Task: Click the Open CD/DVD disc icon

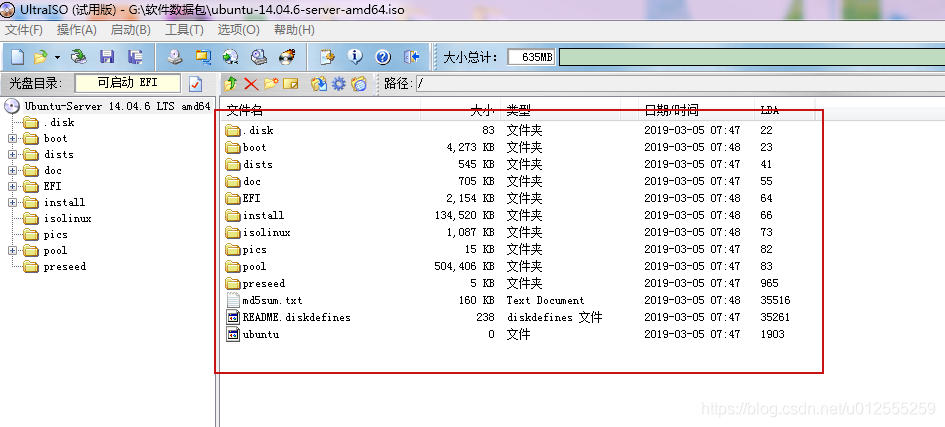Action: 79,57
